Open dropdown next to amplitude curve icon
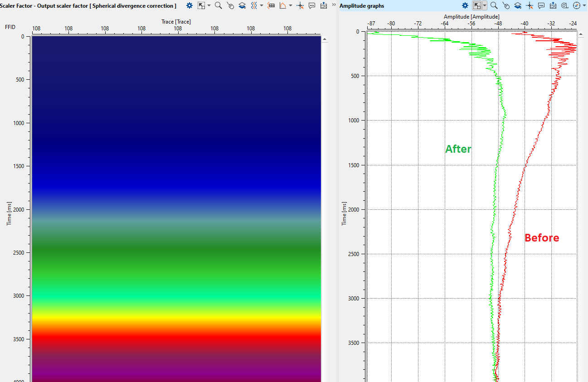 point(290,5)
